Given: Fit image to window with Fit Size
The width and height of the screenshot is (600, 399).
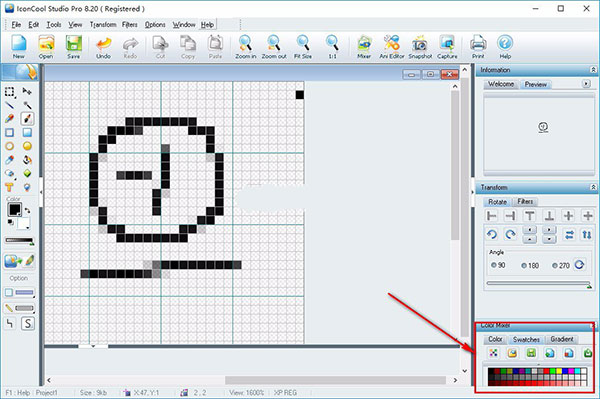Looking at the screenshot, I should click(303, 46).
